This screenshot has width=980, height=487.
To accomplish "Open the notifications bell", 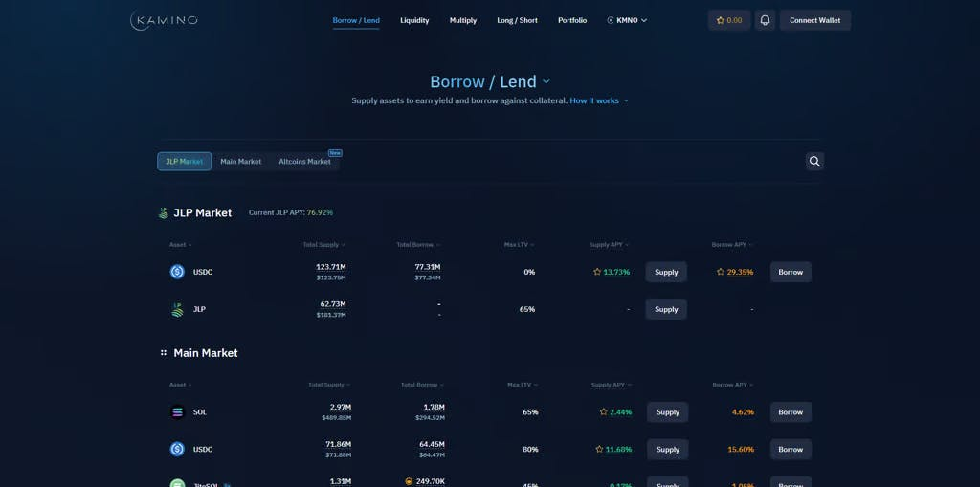I will coord(765,20).
